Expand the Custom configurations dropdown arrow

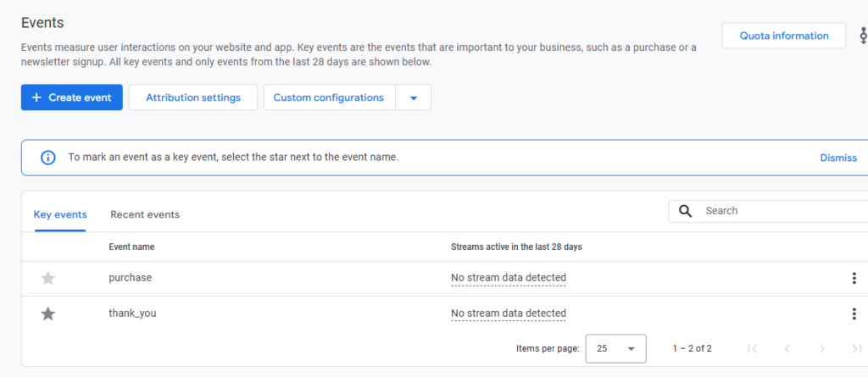(x=414, y=98)
